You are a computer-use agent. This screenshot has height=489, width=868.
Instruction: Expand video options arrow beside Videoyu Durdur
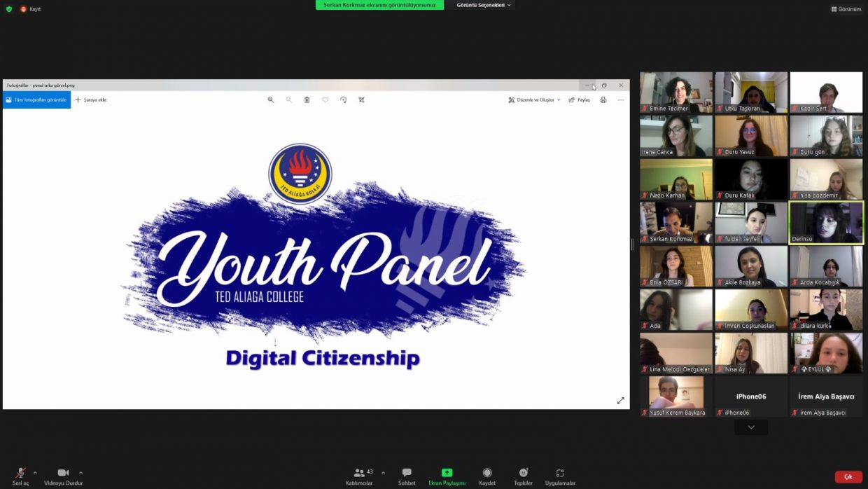[x=80, y=472]
